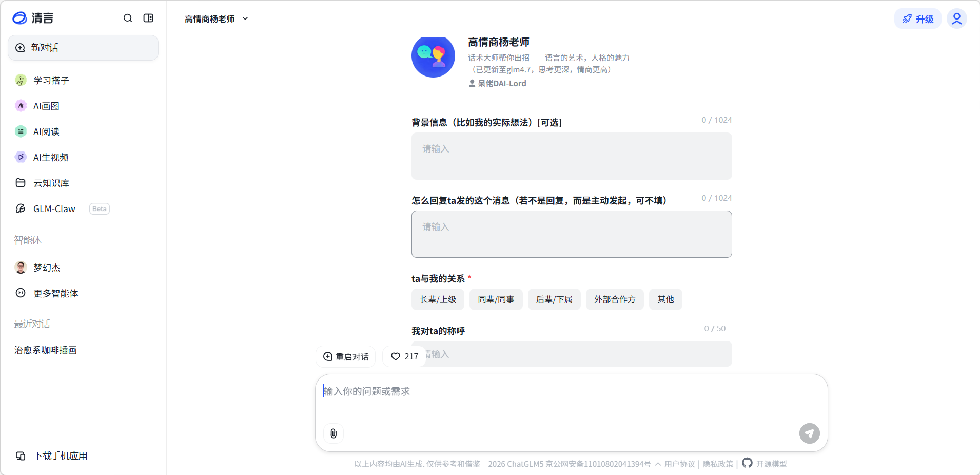Click author name 呆佬DAI-Lord

tap(502, 83)
